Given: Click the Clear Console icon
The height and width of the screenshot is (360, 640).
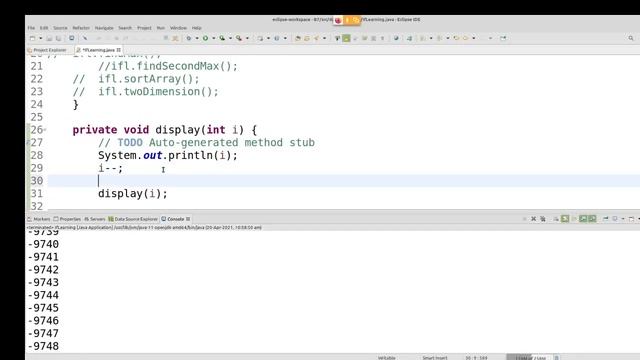Looking at the screenshot, I should pos(556,219).
